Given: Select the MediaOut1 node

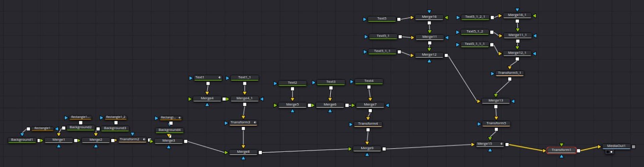Looking at the screenshot, I should 616,146.
